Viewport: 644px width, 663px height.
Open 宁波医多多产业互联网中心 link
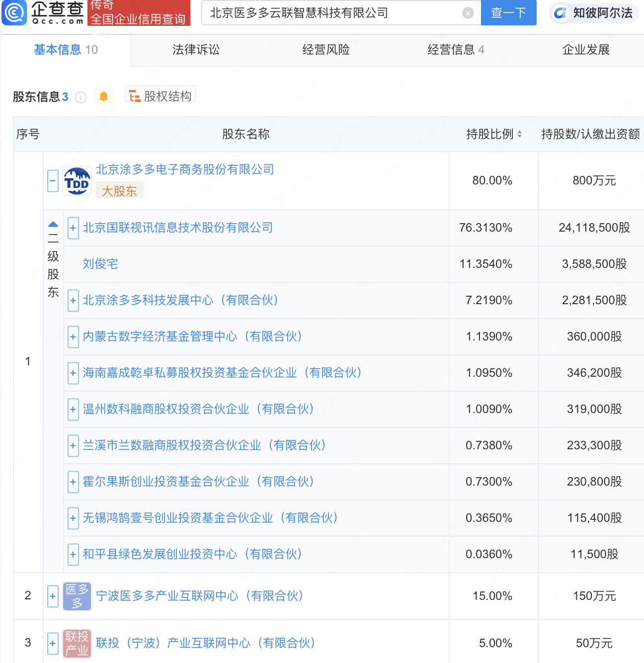point(200,596)
